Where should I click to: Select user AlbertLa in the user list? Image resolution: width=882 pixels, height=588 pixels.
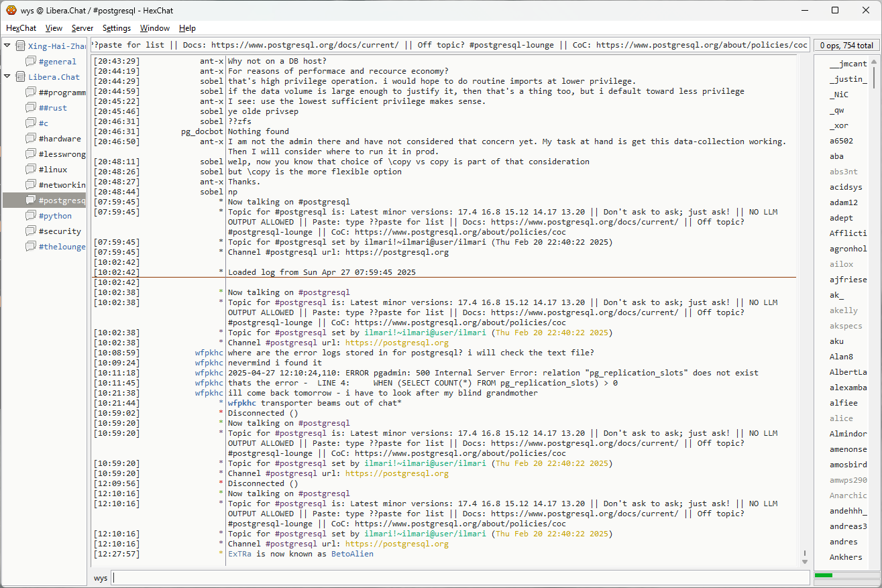click(848, 372)
